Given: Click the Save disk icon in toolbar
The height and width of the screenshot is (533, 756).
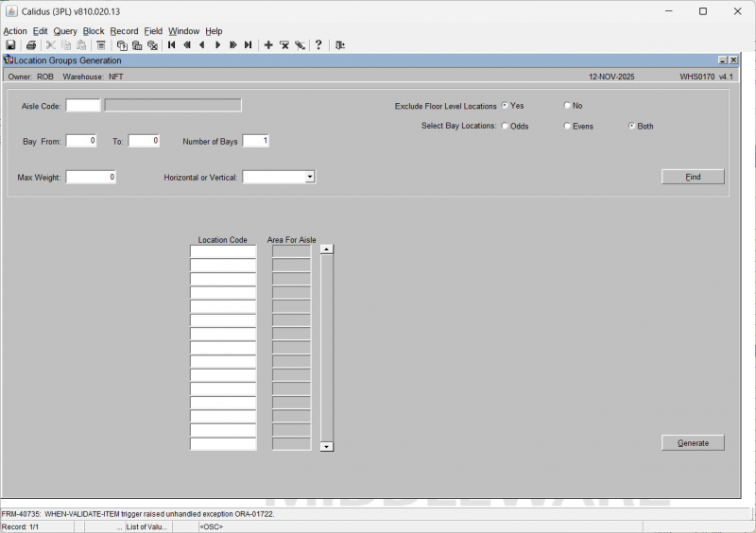Looking at the screenshot, I should coord(10,45).
